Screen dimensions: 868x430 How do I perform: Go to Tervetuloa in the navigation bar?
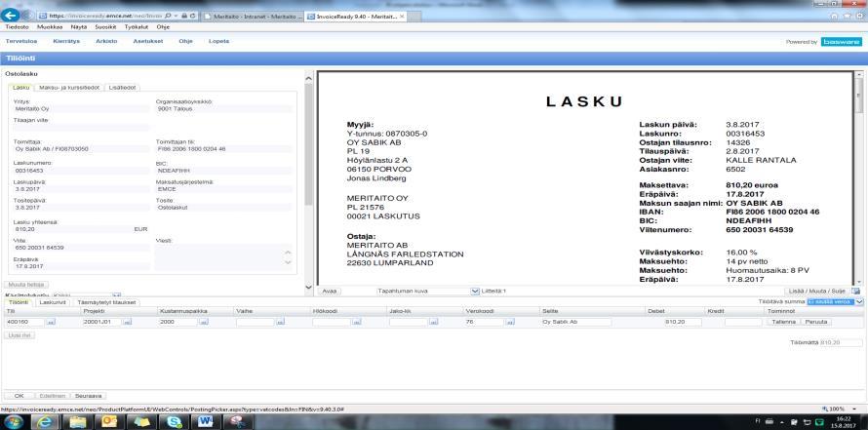21,42
